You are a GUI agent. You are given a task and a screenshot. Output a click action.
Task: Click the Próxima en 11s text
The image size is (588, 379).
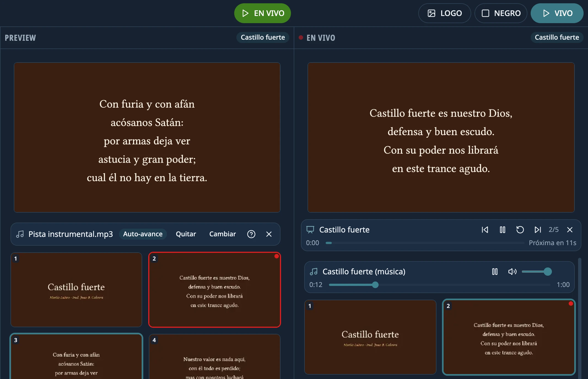pos(552,243)
